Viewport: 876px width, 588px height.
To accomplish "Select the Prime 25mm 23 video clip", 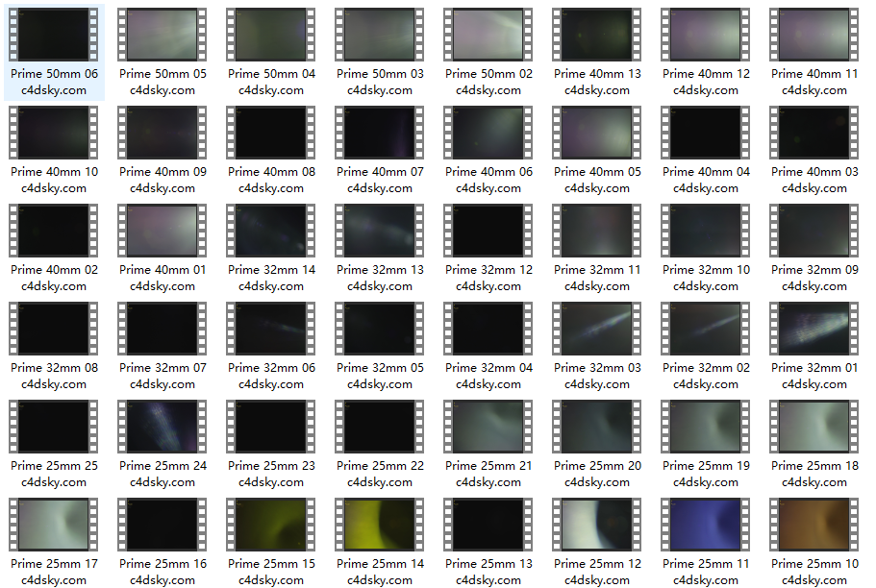I will pos(271,426).
